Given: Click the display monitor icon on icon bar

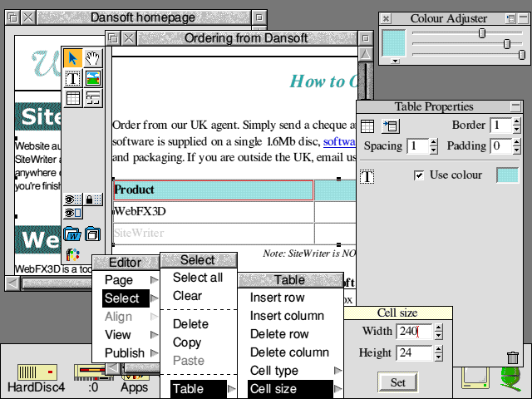Looking at the screenshot, I should click(x=475, y=378).
